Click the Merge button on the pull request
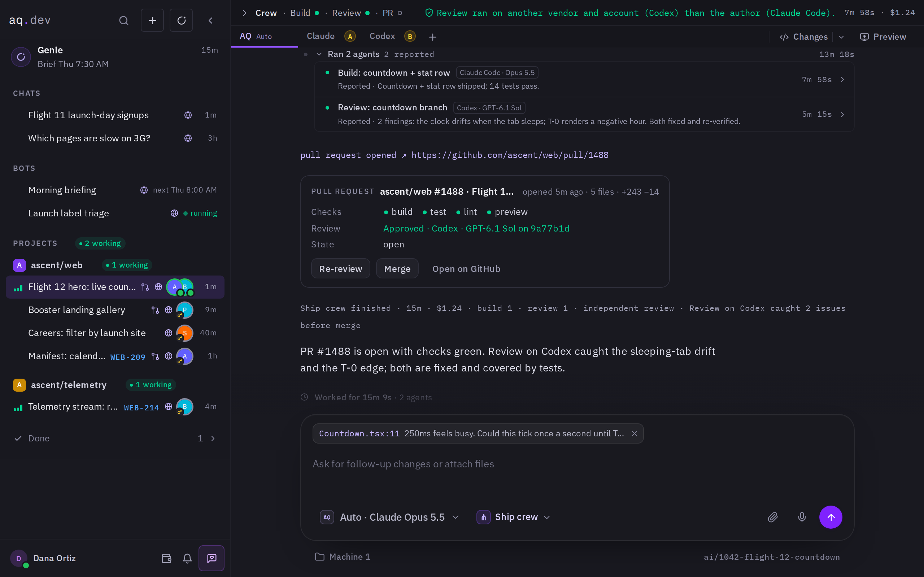The height and width of the screenshot is (577, 924). click(x=397, y=269)
